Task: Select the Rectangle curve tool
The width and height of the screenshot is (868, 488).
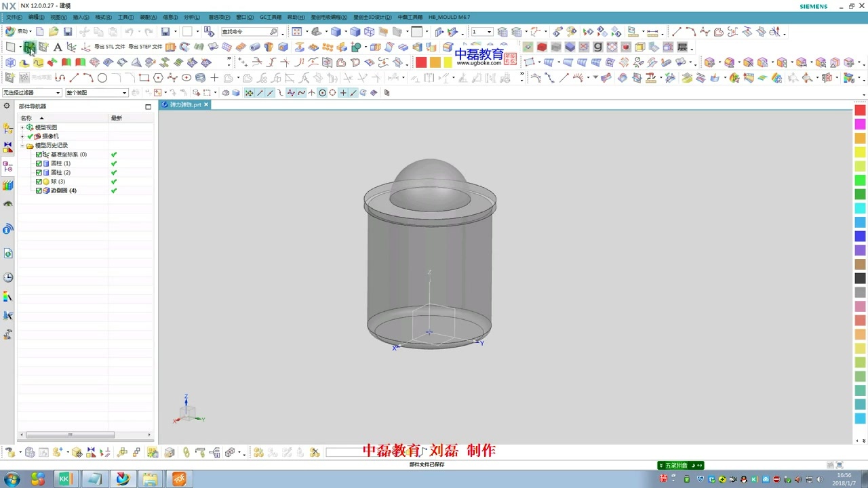Action: [144, 78]
